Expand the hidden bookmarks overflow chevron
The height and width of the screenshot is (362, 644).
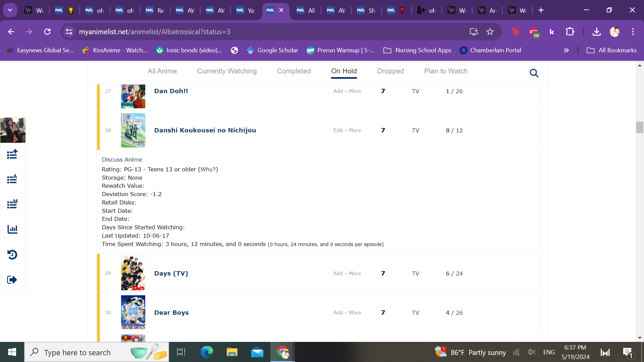coord(567,50)
